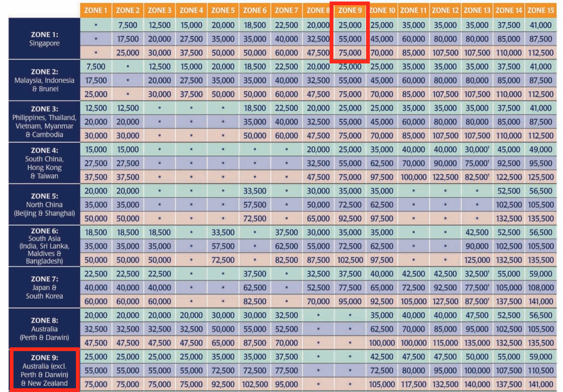
Task: Click the Zone 4: South China row label
Action: pos(44,163)
